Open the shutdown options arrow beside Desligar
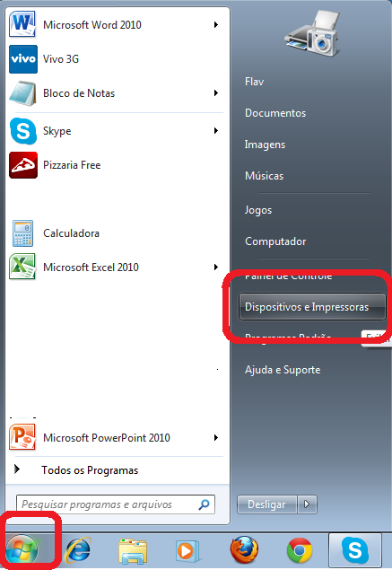 pos(307,504)
